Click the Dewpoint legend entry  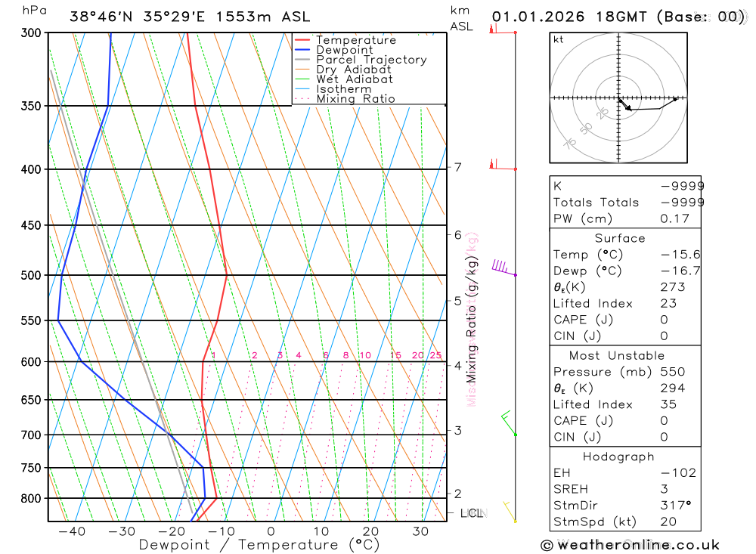tap(333, 50)
